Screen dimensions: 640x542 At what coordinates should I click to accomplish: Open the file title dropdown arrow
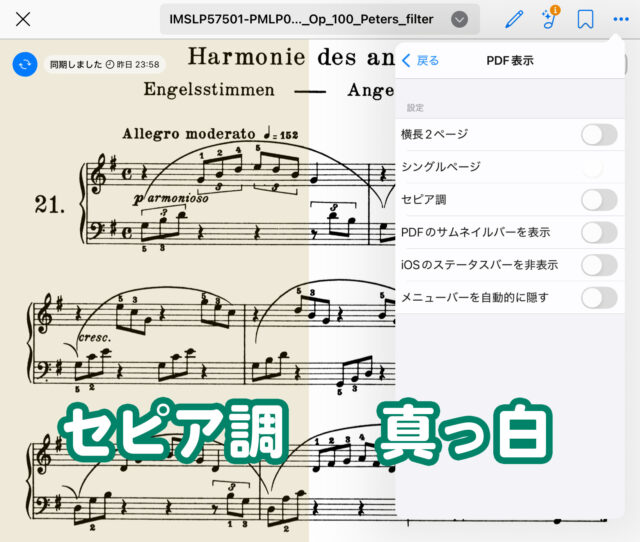tap(459, 19)
